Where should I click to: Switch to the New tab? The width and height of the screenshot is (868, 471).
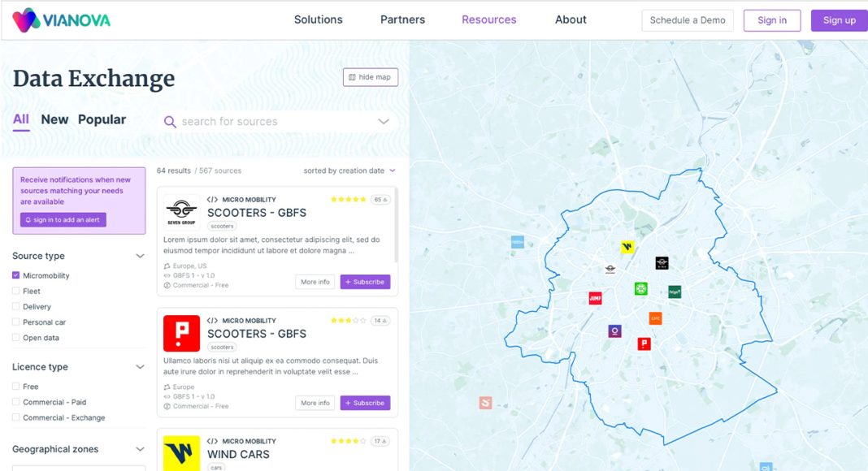[x=54, y=119]
